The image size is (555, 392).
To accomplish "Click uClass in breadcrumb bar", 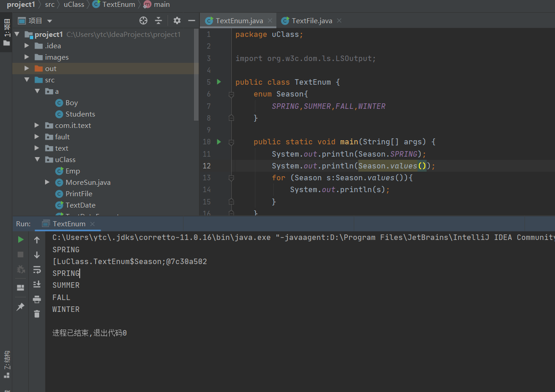I will point(74,4).
